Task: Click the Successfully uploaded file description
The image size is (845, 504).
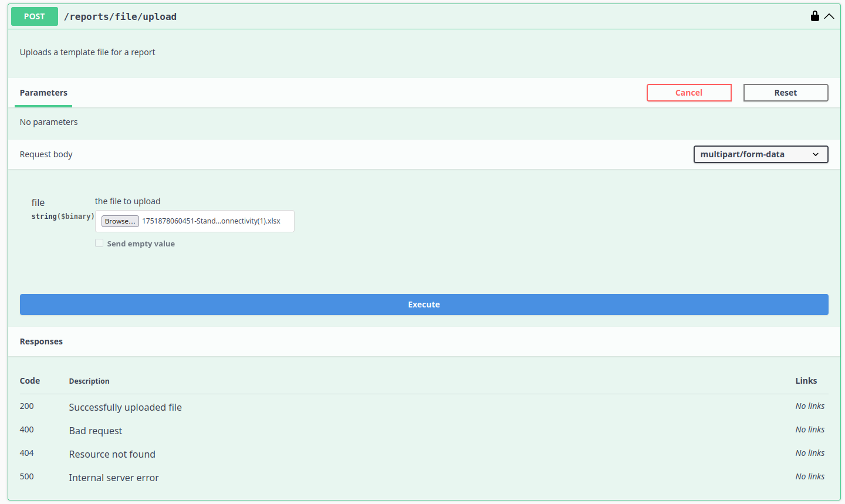Action: [x=125, y=407]
